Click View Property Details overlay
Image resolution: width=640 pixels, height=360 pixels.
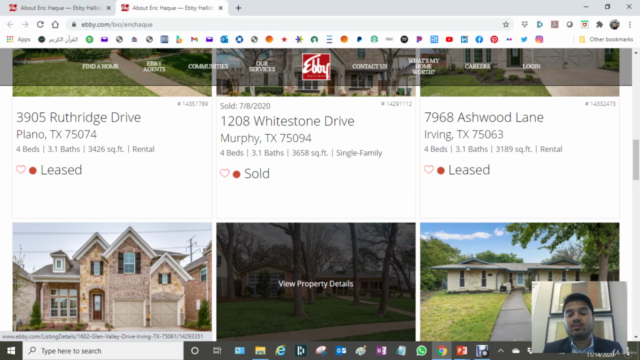tap(316, 284)
